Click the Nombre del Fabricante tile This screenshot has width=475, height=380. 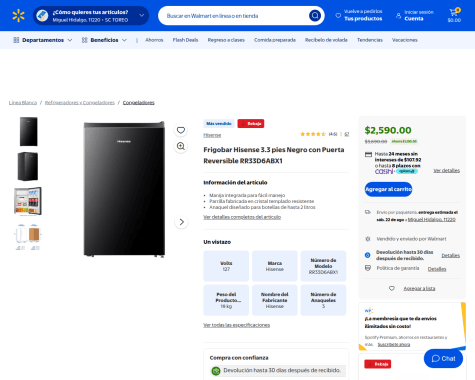275,300
